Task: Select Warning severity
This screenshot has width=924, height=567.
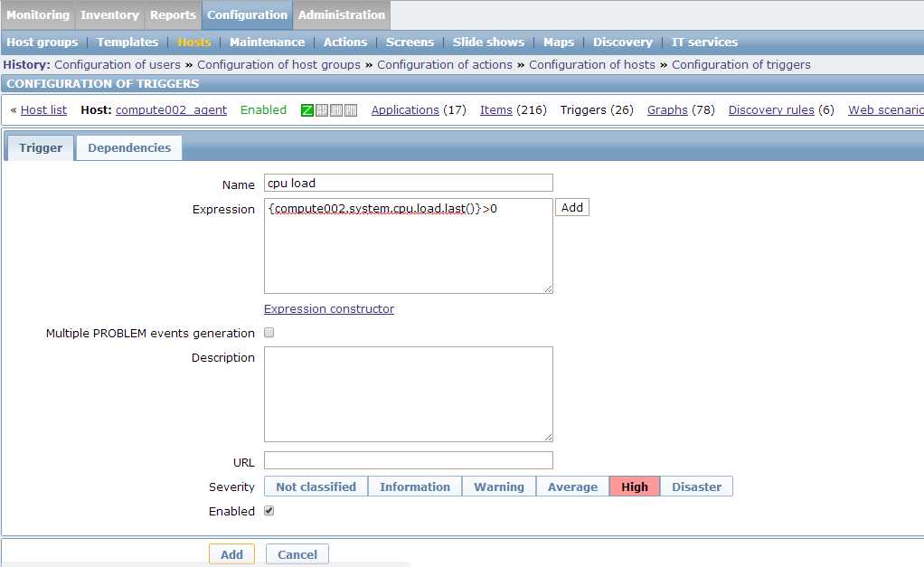Action: point(499,487)
